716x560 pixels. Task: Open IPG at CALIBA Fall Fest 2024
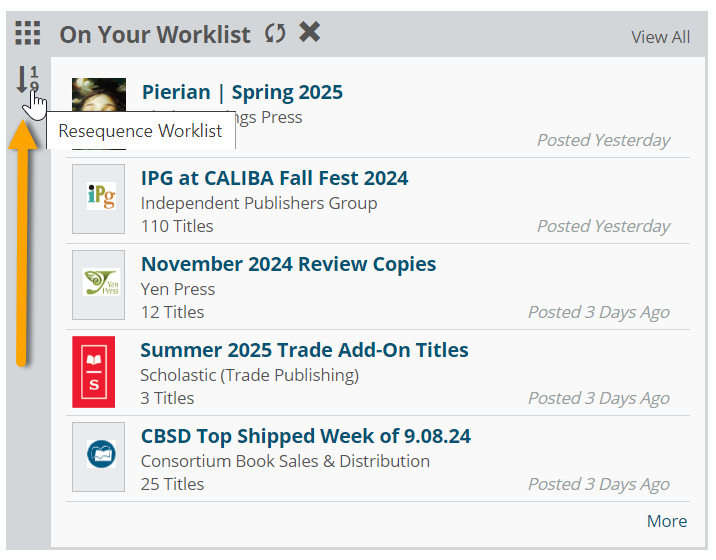pos(274,178)
